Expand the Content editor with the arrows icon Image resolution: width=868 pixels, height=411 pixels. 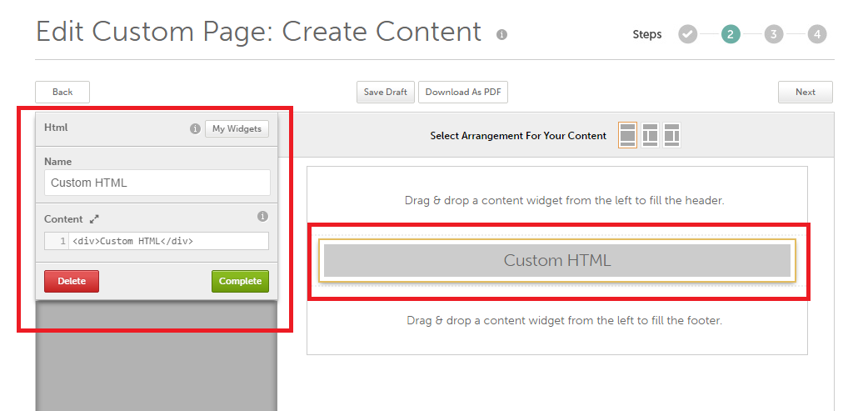[x=94, y=219]
